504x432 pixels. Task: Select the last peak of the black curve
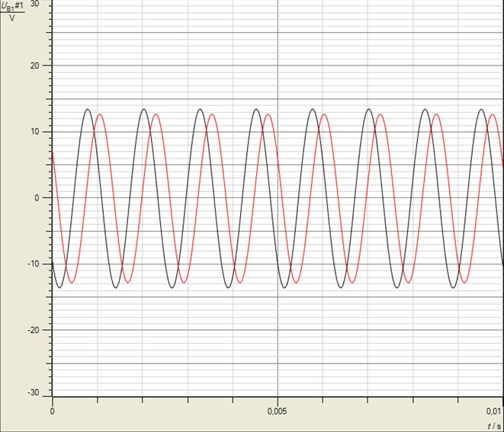click(x=481, y=109)
